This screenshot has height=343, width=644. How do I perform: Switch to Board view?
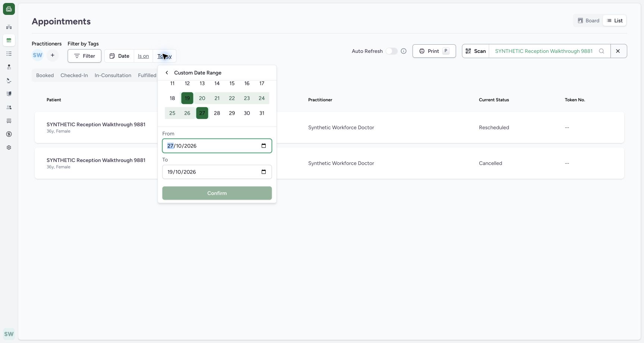click(x=588, y=20)
